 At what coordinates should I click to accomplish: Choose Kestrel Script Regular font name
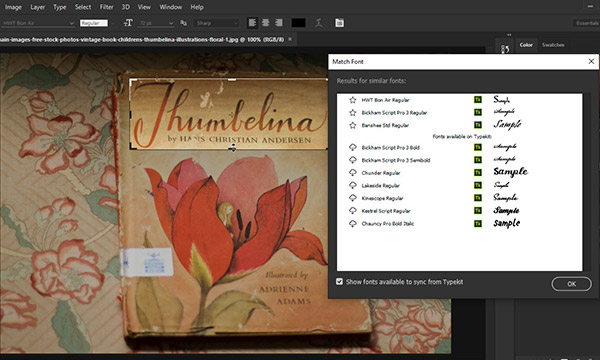coord(386,211)
